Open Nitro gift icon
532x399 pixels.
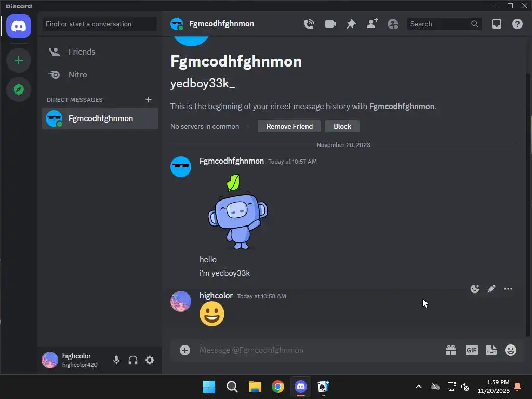tap(451, 350)
